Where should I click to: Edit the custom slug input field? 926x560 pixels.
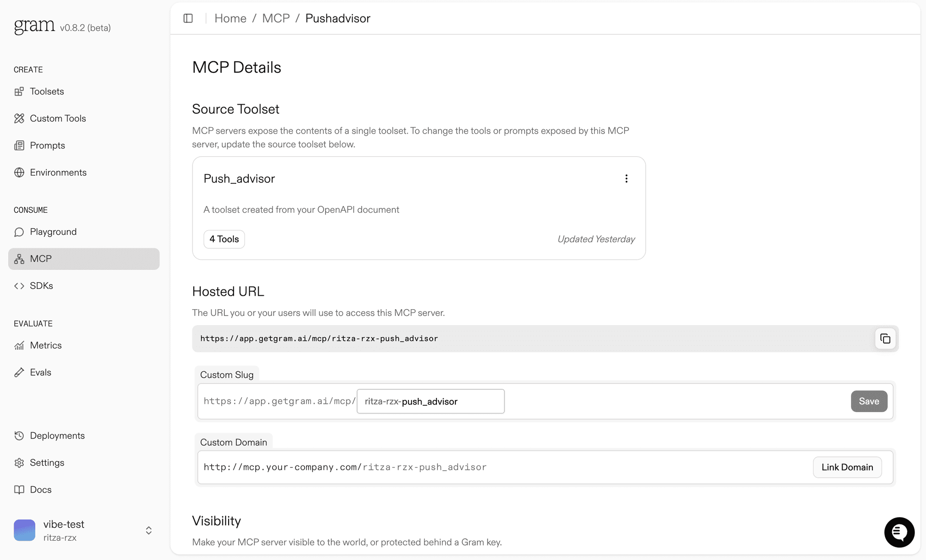[430, 401]
